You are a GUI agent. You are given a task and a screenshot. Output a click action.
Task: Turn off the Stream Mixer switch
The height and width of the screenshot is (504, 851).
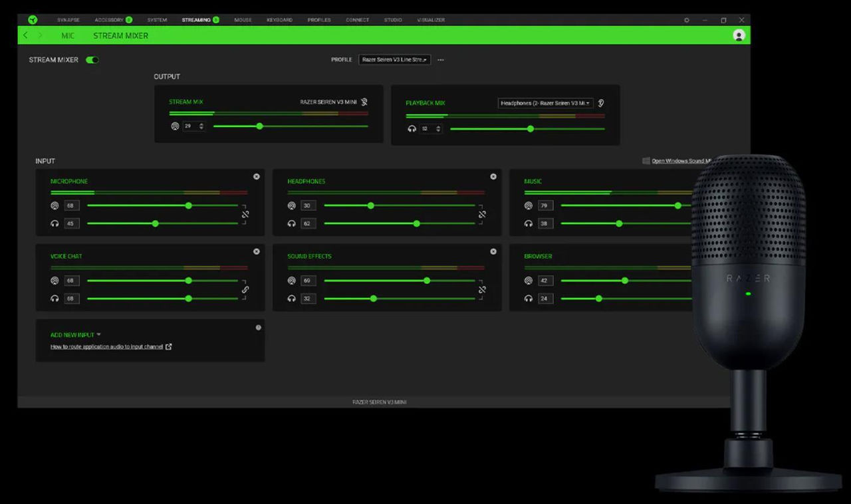(92, 60)
